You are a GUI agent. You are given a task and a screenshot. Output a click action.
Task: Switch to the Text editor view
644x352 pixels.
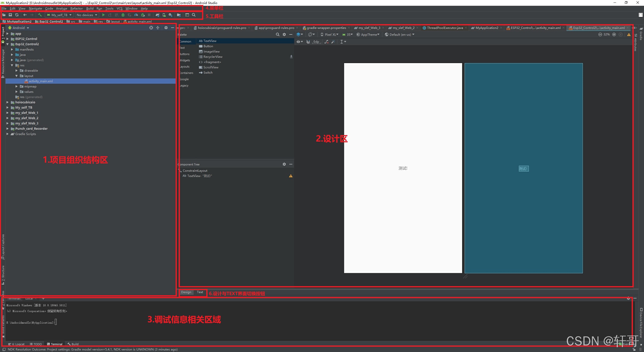click(200, 292)
